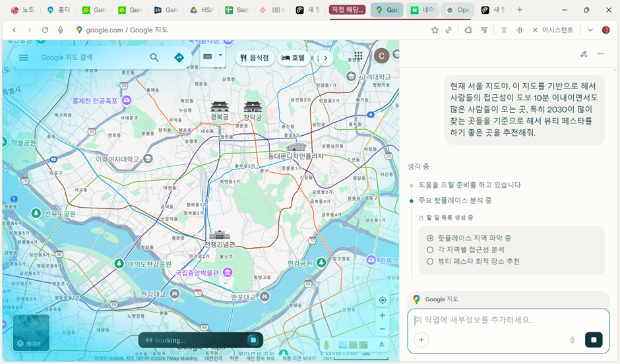620x364 pixels.
Task: Zoom in the map with plus
Action: tap(383, 315)
